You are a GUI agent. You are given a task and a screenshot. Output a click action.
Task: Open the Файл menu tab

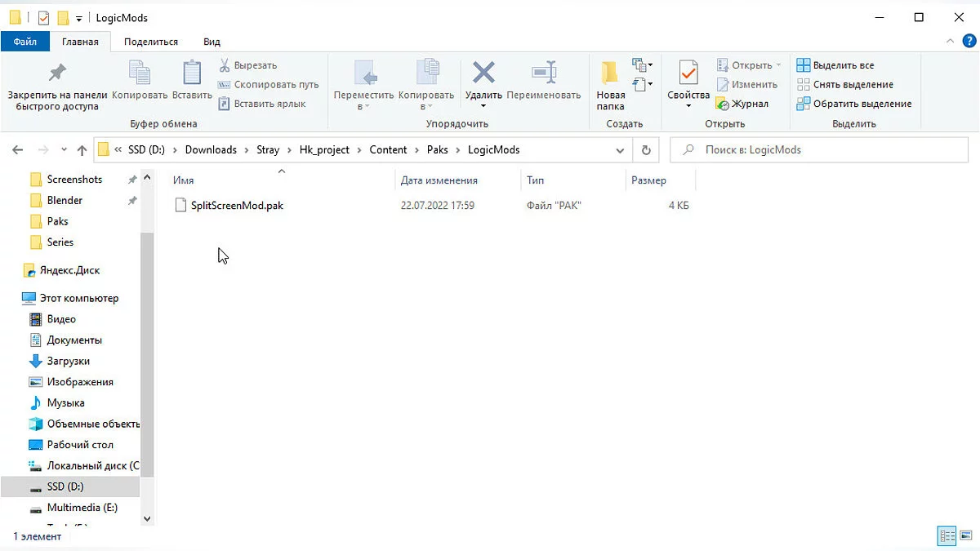pyautogui.click(x=25, y=42)
